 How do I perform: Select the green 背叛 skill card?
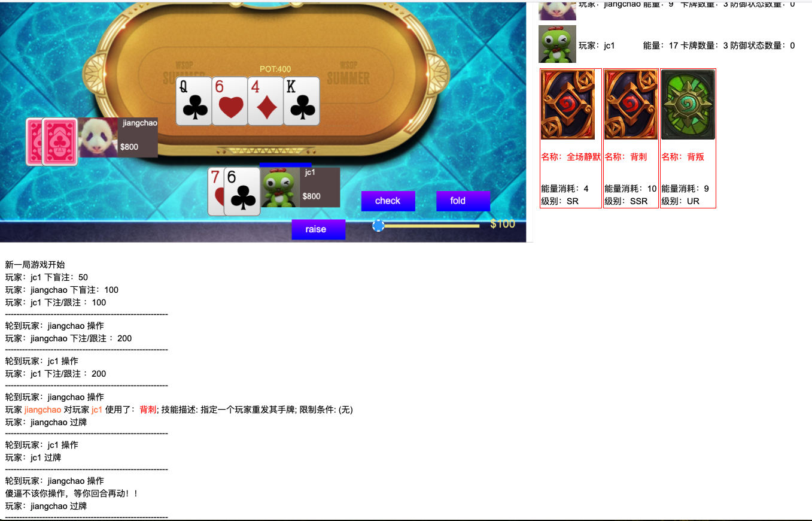688,138
